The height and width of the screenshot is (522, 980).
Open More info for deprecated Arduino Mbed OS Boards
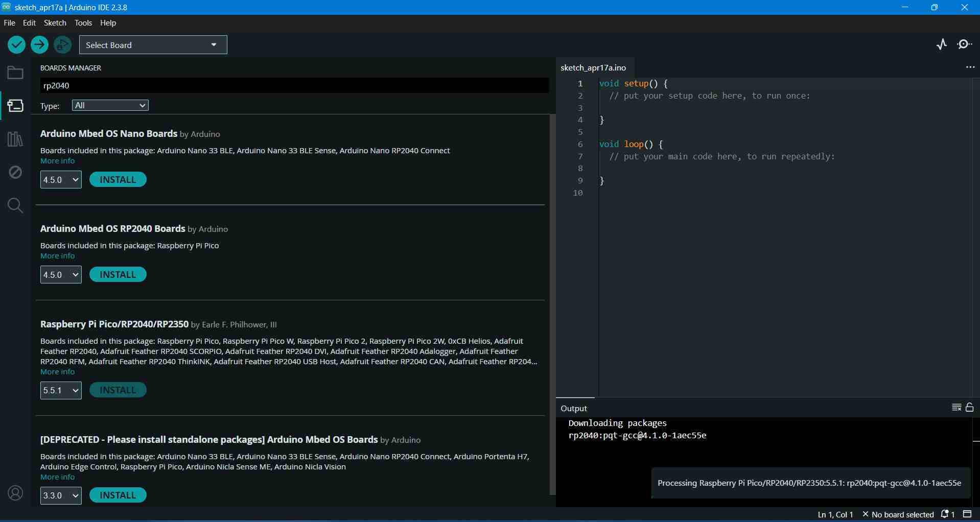coord(58,477)
